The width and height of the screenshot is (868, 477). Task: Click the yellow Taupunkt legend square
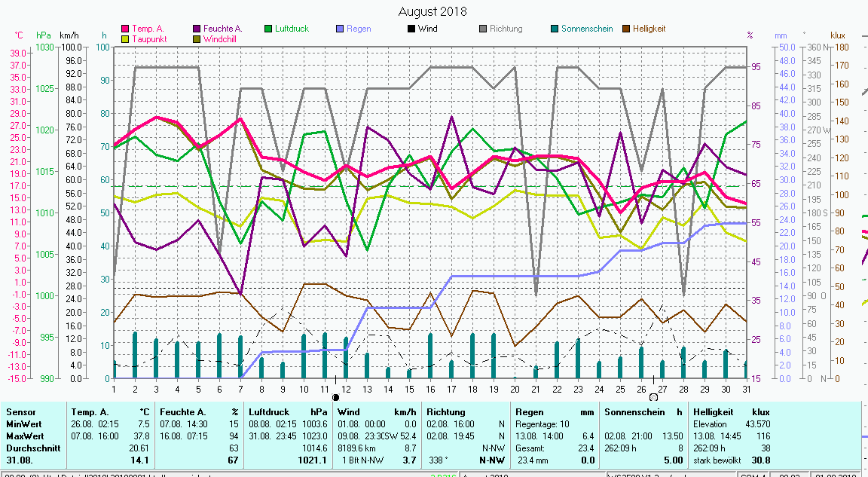(x=126, y=39)
